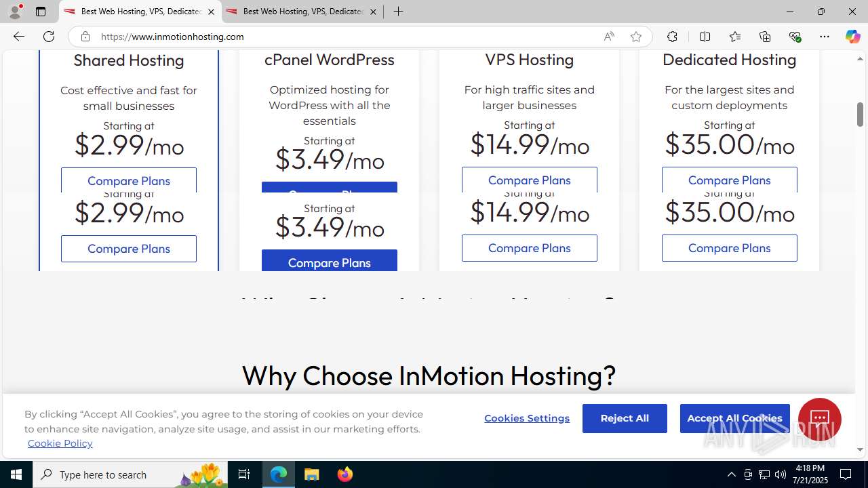This screenshot has height=488, width=868.
Task: Click cPanel WordPress heading
Action: coord(330,60)
